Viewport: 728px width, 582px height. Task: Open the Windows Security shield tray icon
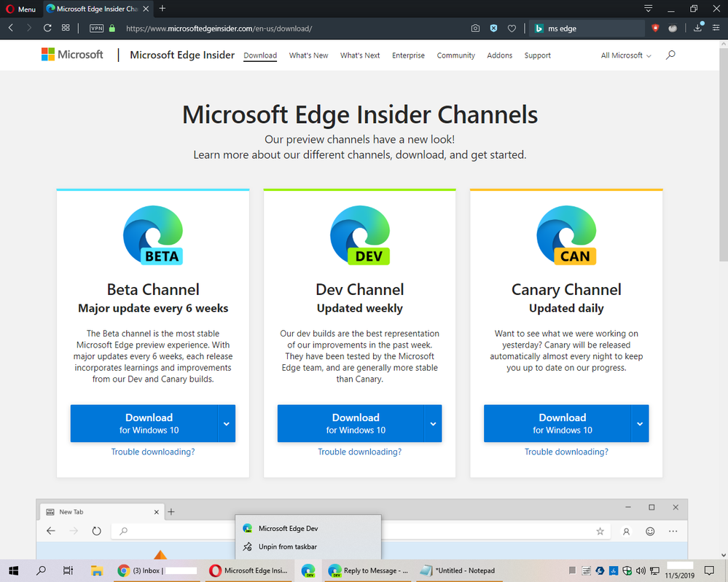click(x=627, y=570)
